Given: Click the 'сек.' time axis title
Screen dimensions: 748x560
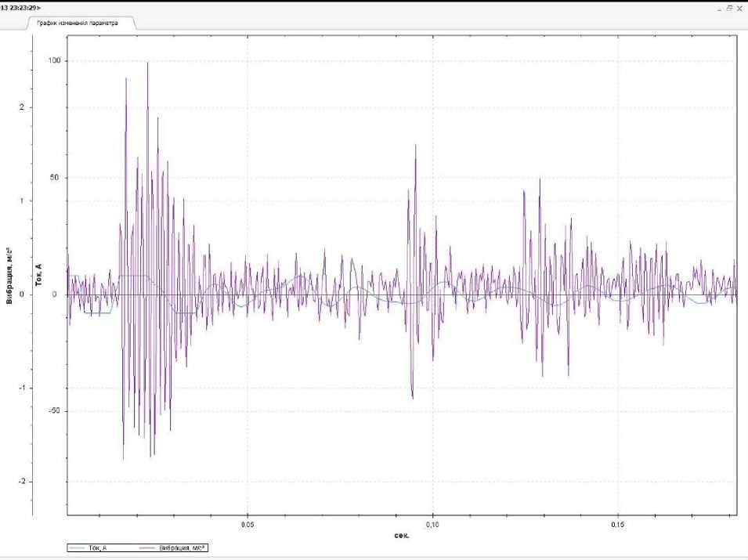Looking at the screenshot, I should tap(402, 535).
